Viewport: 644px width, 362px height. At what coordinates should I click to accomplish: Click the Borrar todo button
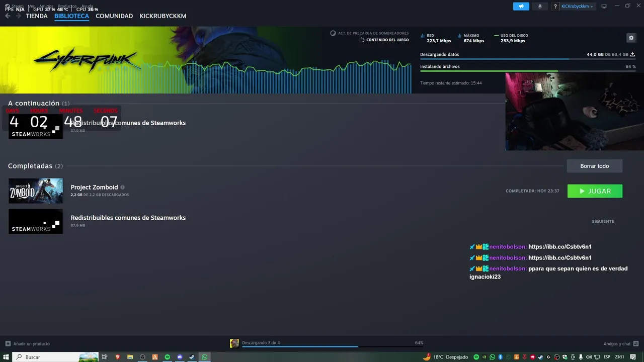[x=595, y=166]
